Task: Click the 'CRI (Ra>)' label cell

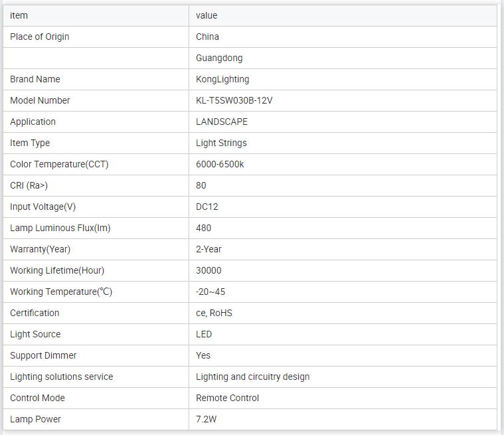Action: [x=29, y=185]
